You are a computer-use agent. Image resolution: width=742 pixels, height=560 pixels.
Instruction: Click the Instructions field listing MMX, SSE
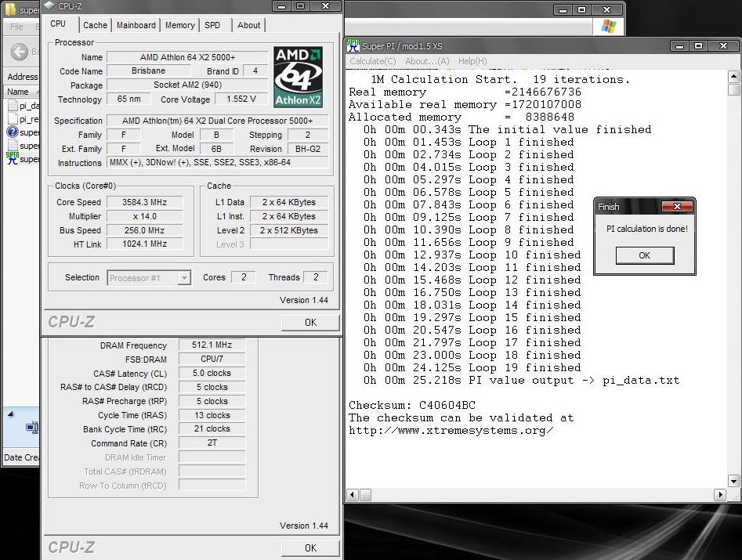218,163
